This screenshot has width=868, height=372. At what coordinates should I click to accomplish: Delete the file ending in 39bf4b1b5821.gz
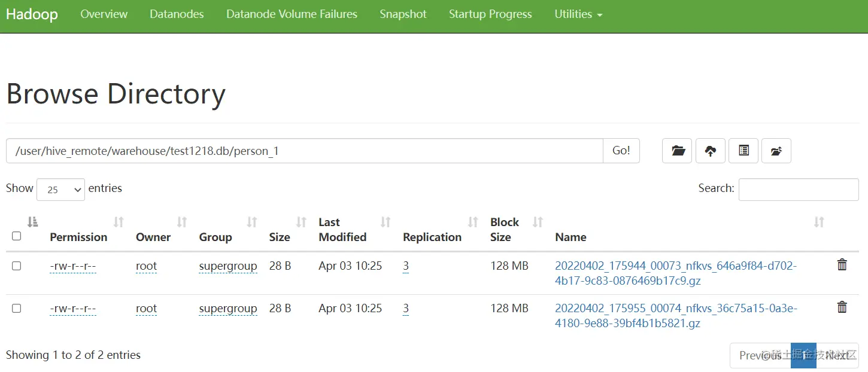842,307
